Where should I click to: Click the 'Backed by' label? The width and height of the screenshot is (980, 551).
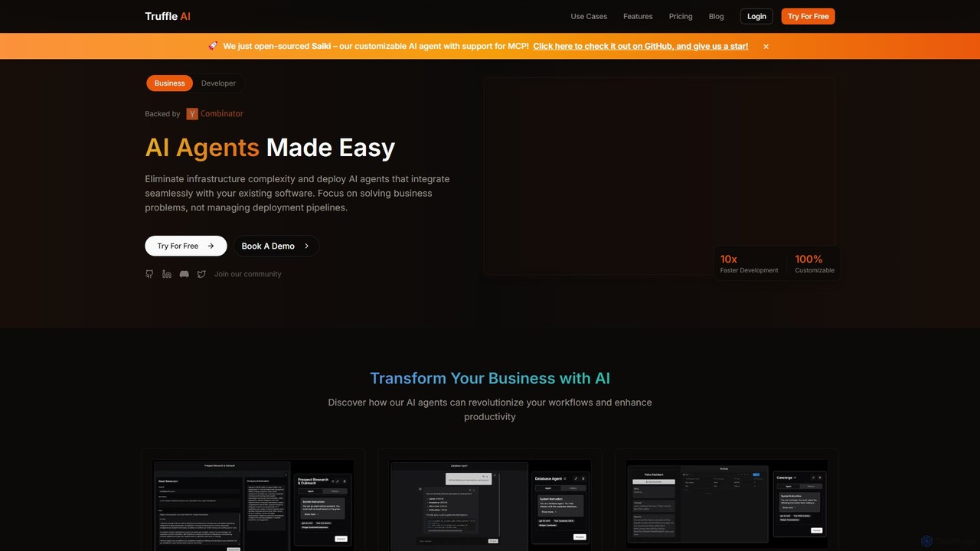pos(162,114)
